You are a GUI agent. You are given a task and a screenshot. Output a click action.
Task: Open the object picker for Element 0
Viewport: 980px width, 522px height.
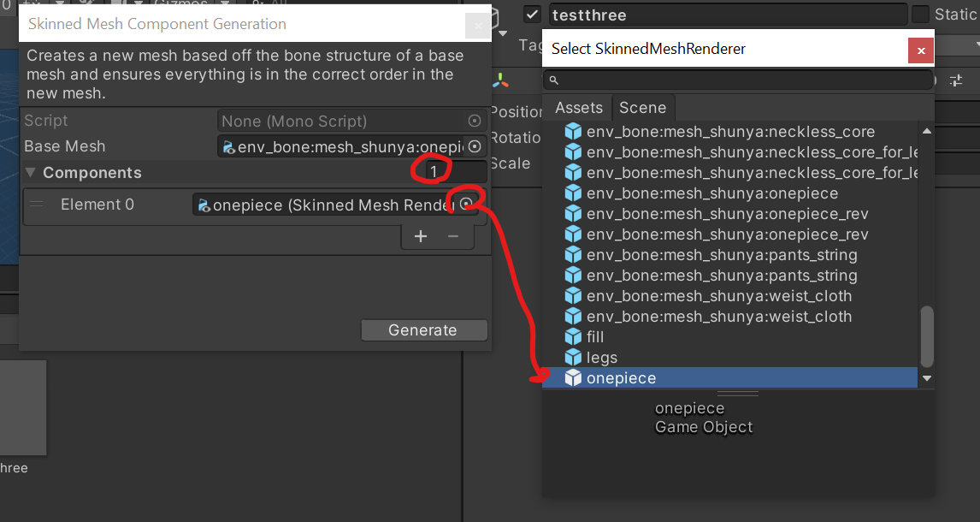(x=466, y=204)
